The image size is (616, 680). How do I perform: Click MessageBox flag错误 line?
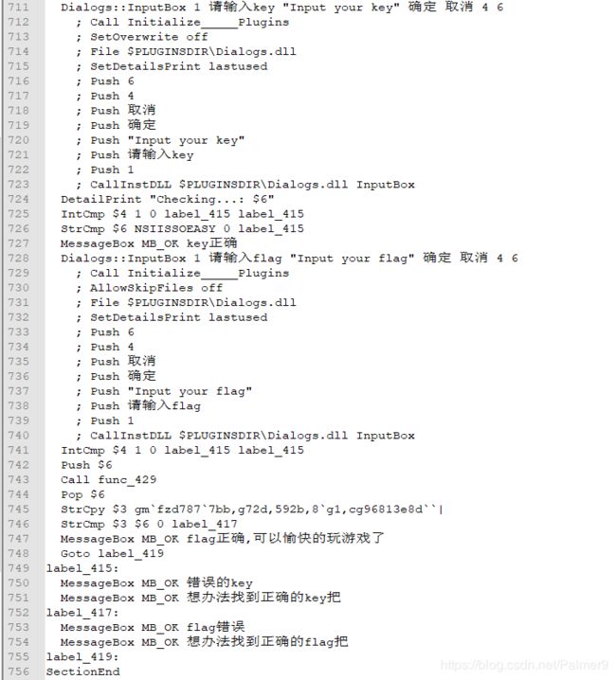pyautogui.click(x=153, y=627)
